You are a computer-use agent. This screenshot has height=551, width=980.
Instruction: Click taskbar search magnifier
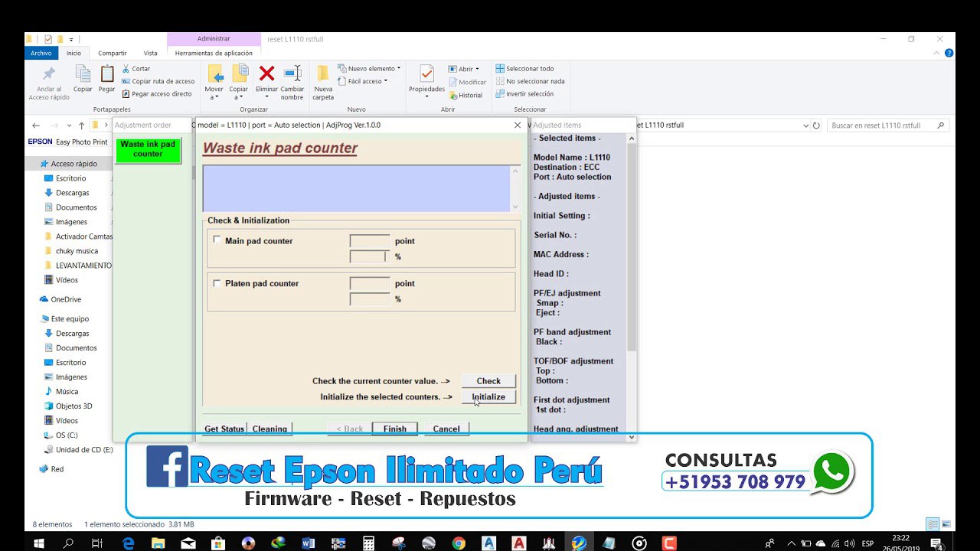(68, 543)
